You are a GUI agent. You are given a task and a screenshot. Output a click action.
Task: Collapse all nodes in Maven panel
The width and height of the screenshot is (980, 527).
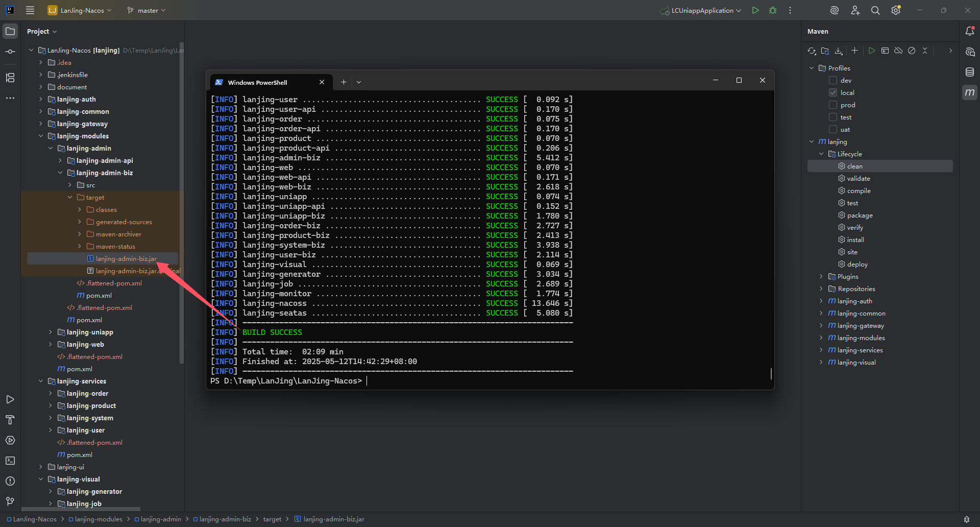click(x=925, y=51)
